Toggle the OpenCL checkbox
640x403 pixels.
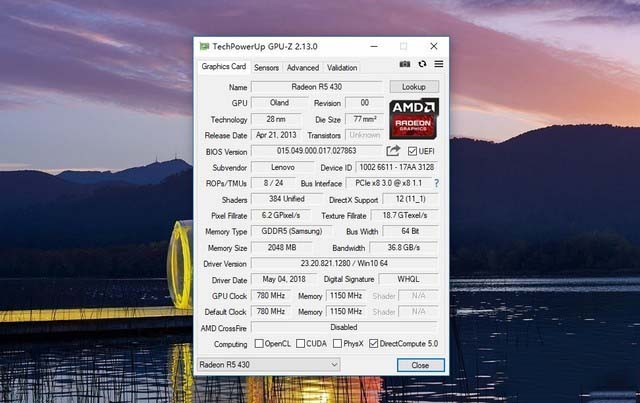click(x=259, y=344)
